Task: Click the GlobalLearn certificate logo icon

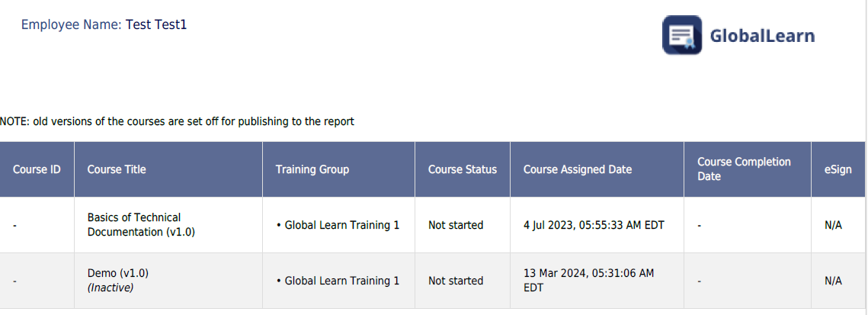Action: point(681,35)
